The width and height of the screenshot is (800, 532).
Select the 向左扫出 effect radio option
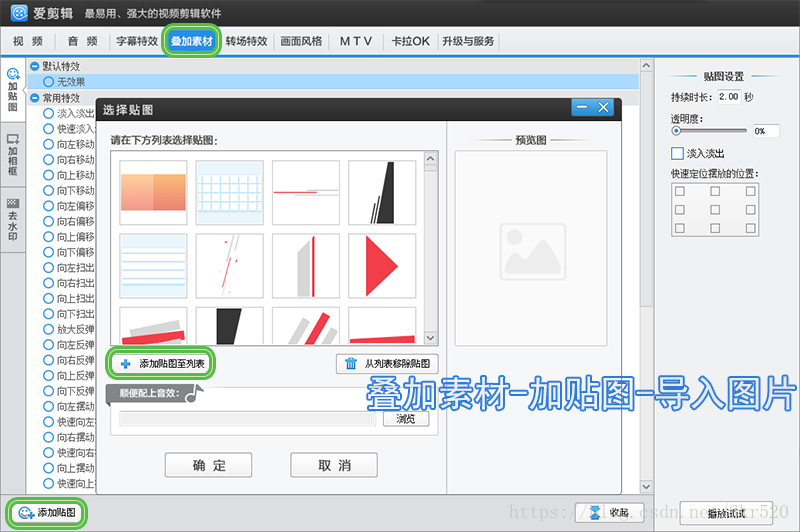(x=49, y=267)
